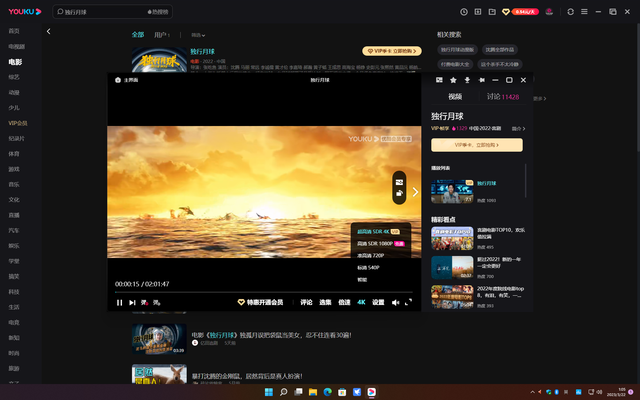
Task: Click the VIP diamond icon in top bar
Action: pos(506,12)
